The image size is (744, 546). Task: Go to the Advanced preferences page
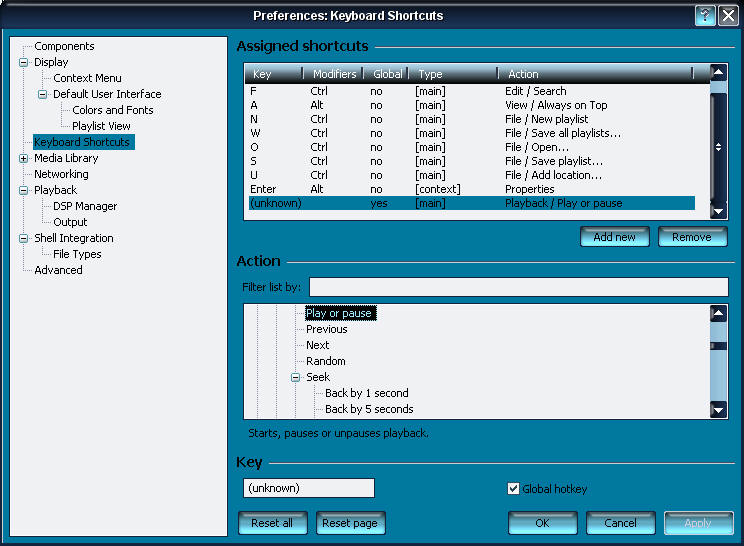pos(58,270)
